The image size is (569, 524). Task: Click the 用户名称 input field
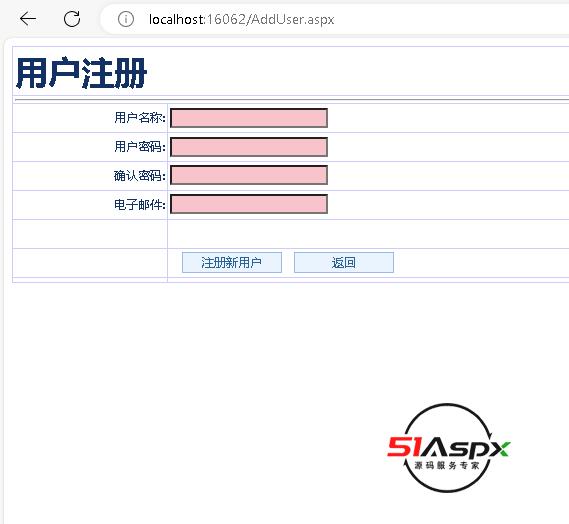point(249,118)
